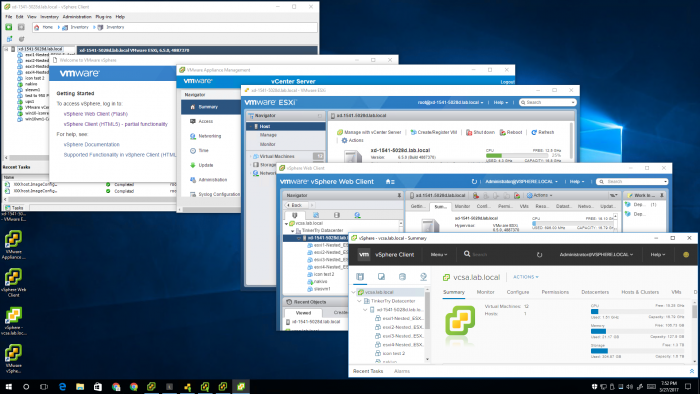Open Inventory menu in legacy vSphere Client
This screenshot has height=394, width=700.
point(49,17)
